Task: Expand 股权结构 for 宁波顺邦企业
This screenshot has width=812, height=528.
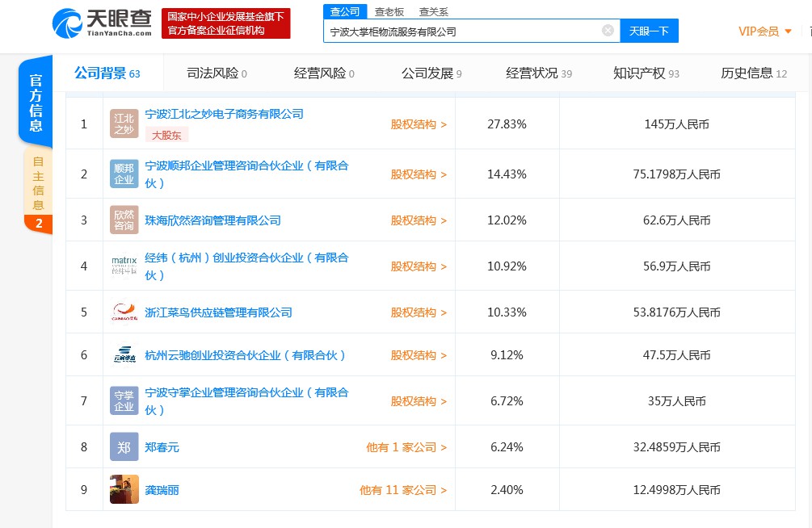Action: pos(419,174)
